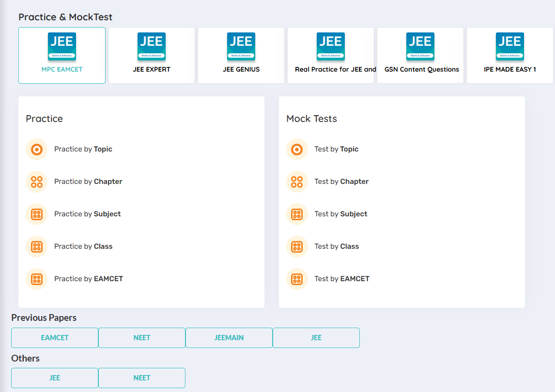555x392 pixels.
Task: Click the JEE book icon on IPE MADE EASY 1 card
Action: 509,46
